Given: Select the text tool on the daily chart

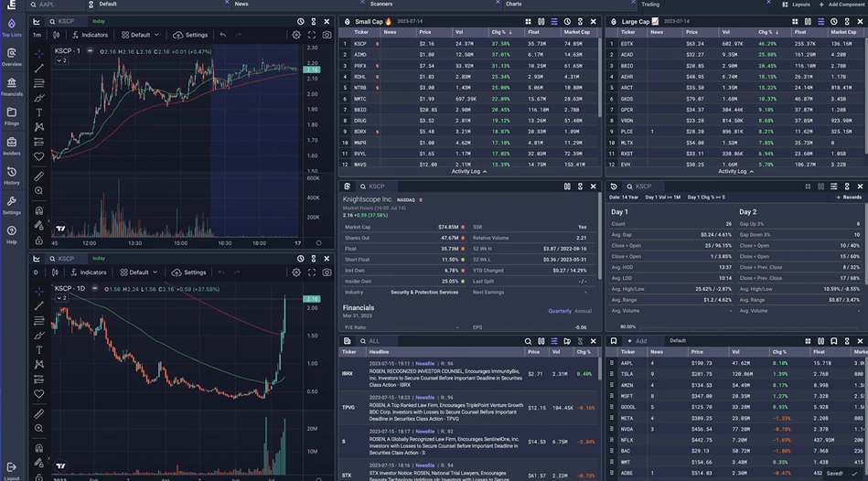Looking at the screenshot, I should (38, 350).
